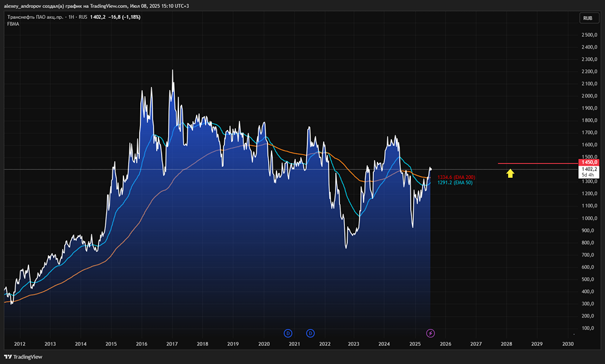Viewport: 605px width, 364px height.
Task: Click the first blue dividend D marker
Action: click(288, 333)
